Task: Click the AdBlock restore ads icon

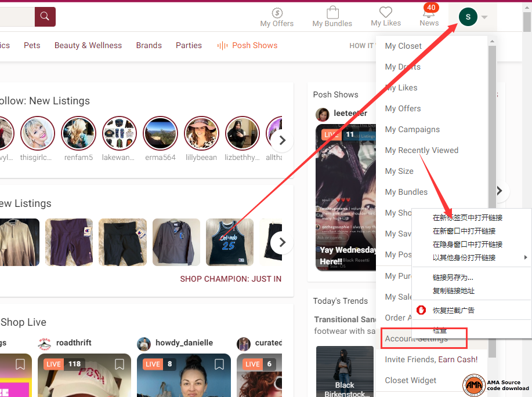Action: coord(421,310)
